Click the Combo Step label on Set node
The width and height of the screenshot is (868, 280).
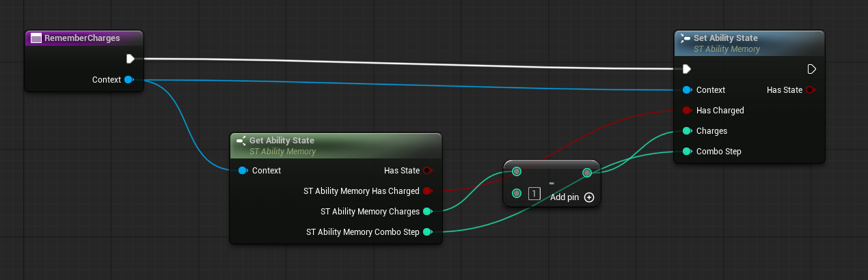(x=719, y=151)
